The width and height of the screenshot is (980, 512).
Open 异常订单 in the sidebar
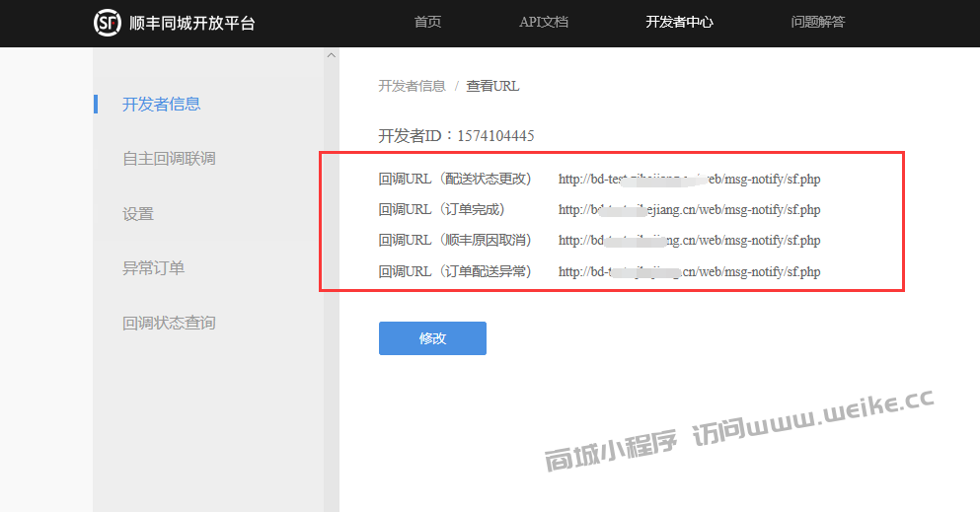[x=153, y=268]
